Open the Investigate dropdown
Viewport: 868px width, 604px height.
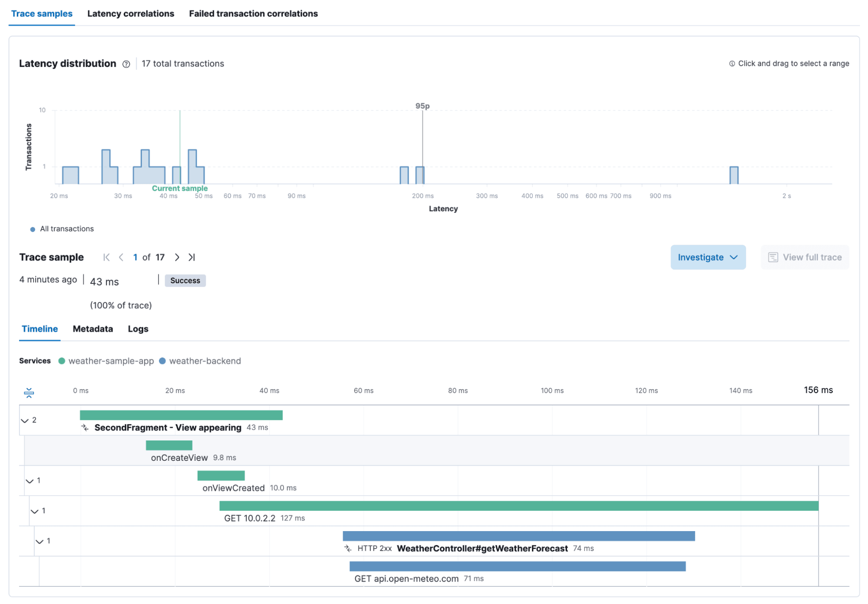(x=707, y=257)
